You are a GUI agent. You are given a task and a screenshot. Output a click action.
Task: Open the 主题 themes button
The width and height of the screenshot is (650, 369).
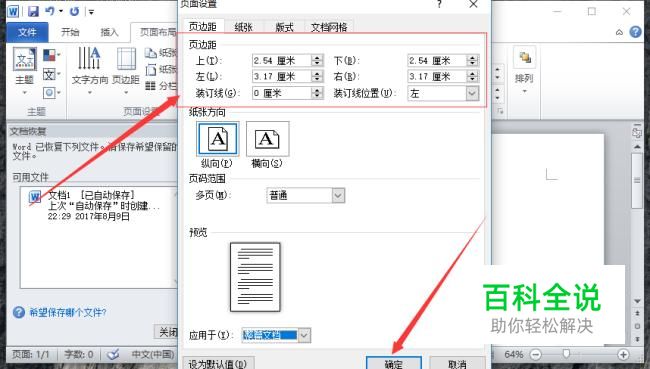pyautogui.click(x=24, y=70)
